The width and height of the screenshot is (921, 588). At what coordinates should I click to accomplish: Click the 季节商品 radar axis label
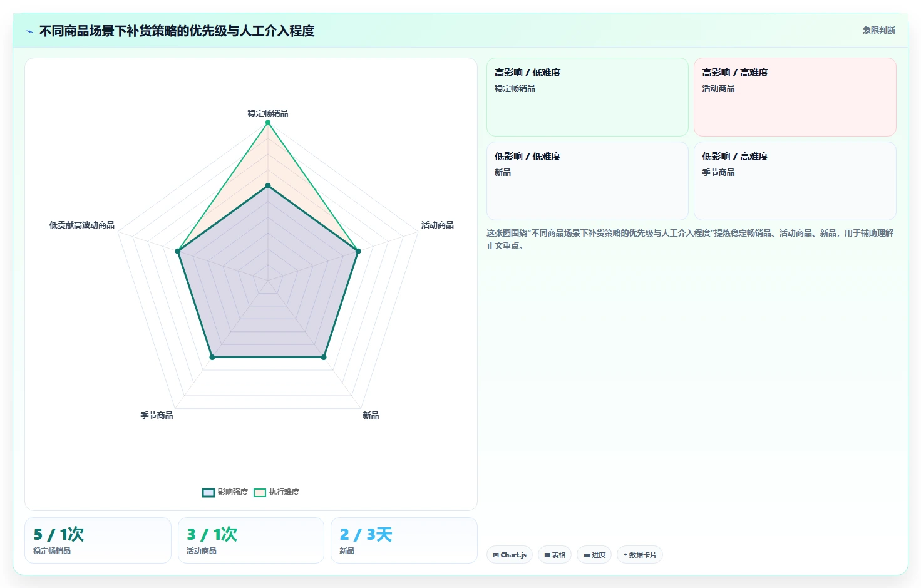coord(157,415)
